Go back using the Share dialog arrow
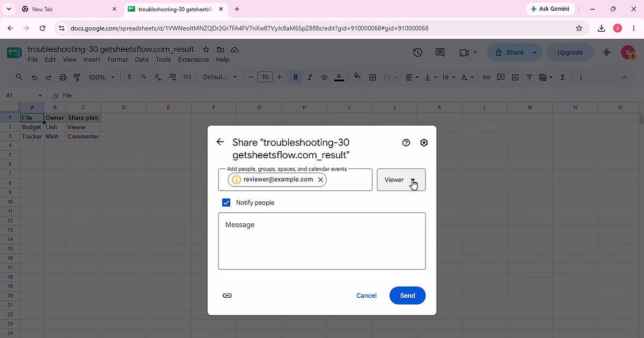 220,142
